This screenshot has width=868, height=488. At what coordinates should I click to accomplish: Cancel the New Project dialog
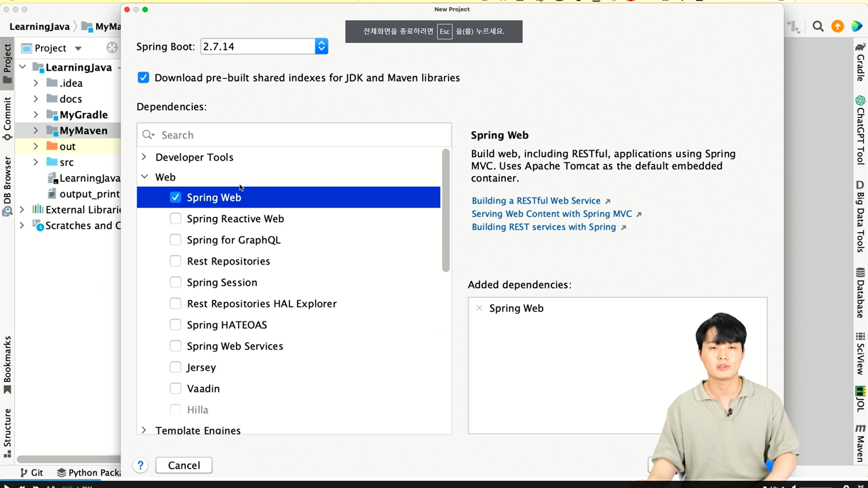pos(184,465)
